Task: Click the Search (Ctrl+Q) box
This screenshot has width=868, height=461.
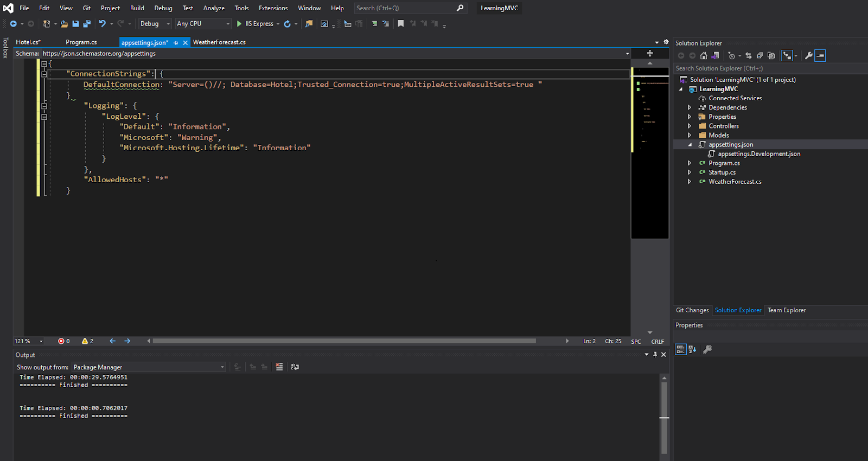Action: coord(410,8)
